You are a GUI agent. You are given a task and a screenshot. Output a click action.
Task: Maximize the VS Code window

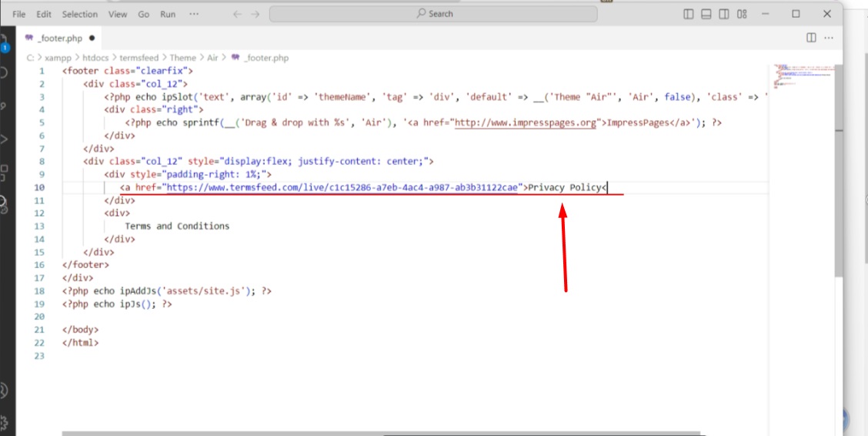[x=796, y=14]
